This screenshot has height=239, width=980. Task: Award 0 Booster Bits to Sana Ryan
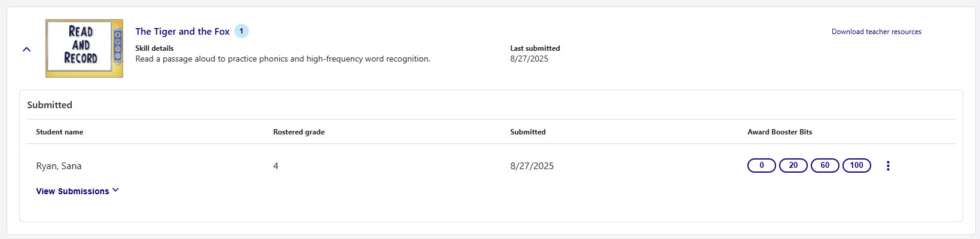pyautogui.click(x=761, y=166)
